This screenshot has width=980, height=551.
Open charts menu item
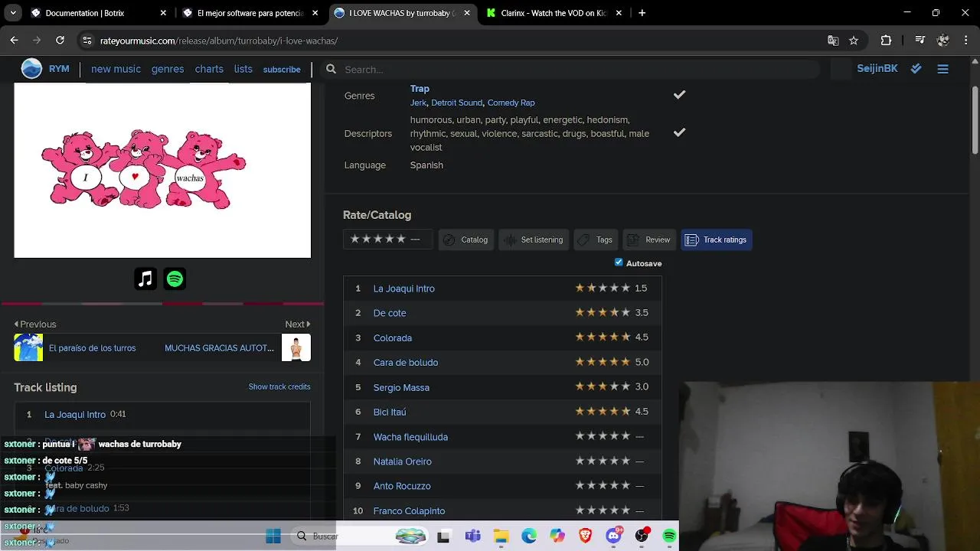(x=209, y=69)
